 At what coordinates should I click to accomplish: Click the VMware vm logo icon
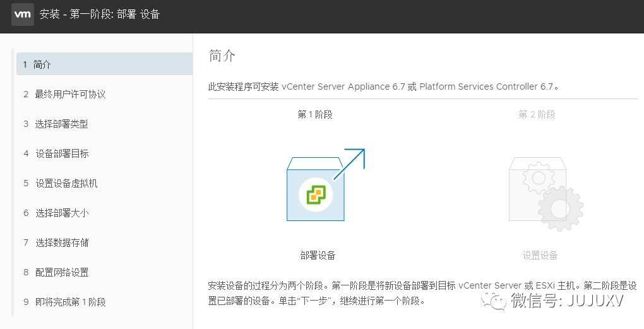pyautogui.click(x=23, y=15)
